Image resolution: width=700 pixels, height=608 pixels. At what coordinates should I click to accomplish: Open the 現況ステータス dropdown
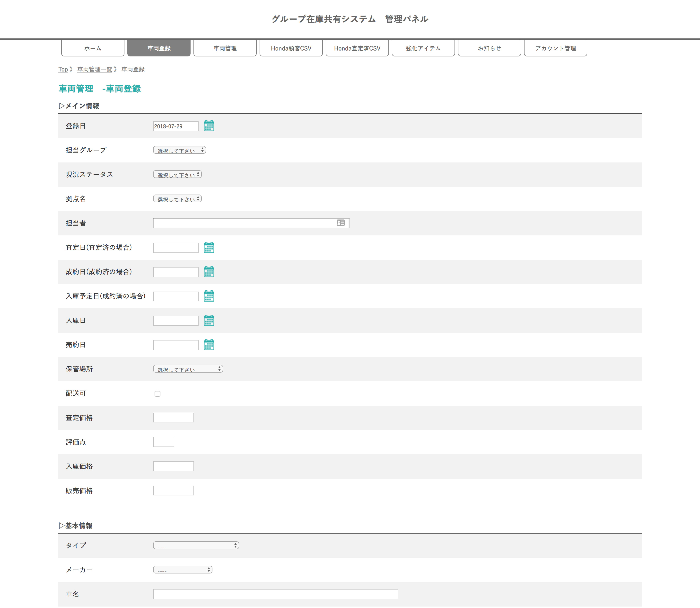[177, 174]
